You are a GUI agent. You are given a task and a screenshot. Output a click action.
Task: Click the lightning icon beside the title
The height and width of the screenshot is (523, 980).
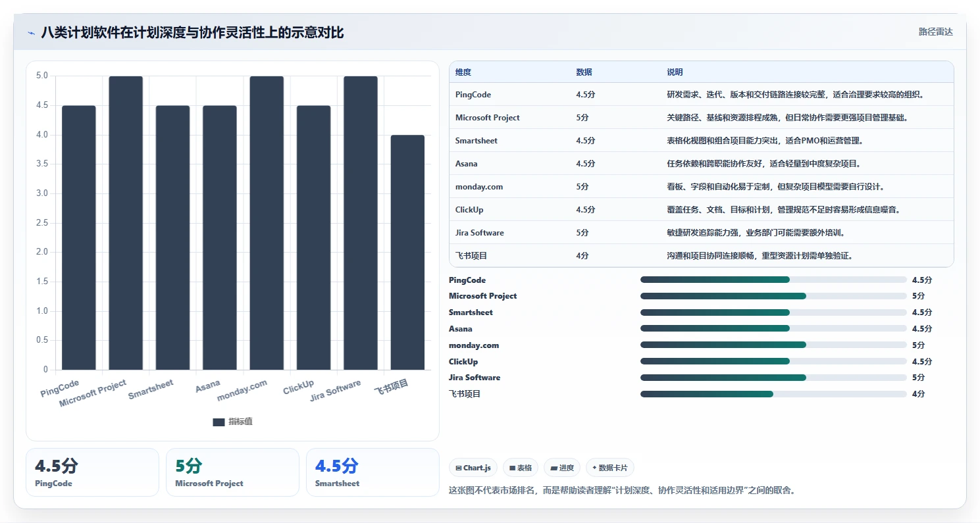point(32,32)
